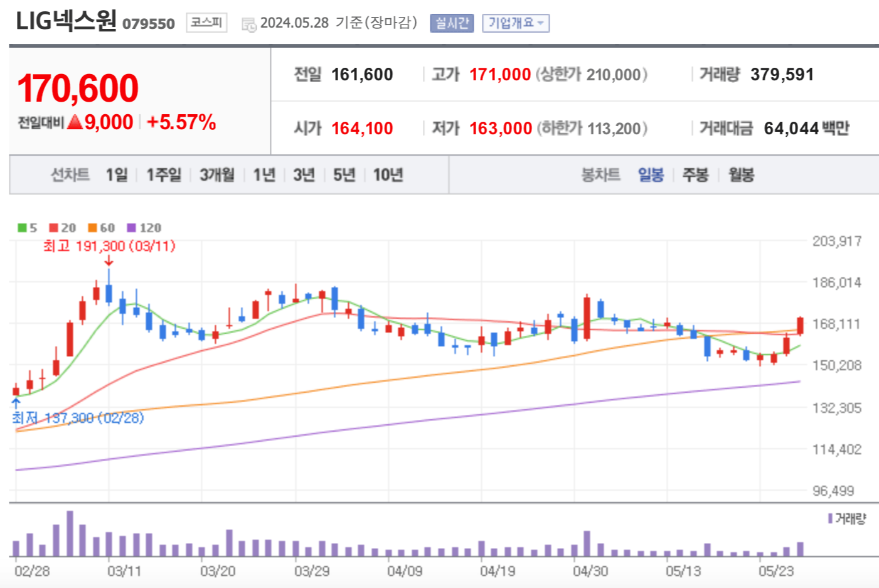Screen dimensions: 879x588
Task: Click the current price 170,600
Action: (x=78, y=88)
